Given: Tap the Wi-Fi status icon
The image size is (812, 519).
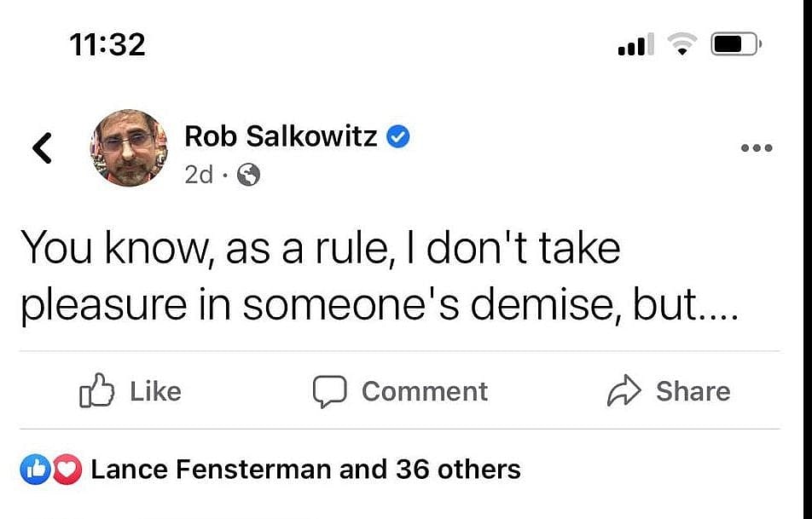Looking at the screenshot, I should tap(682, 44).
